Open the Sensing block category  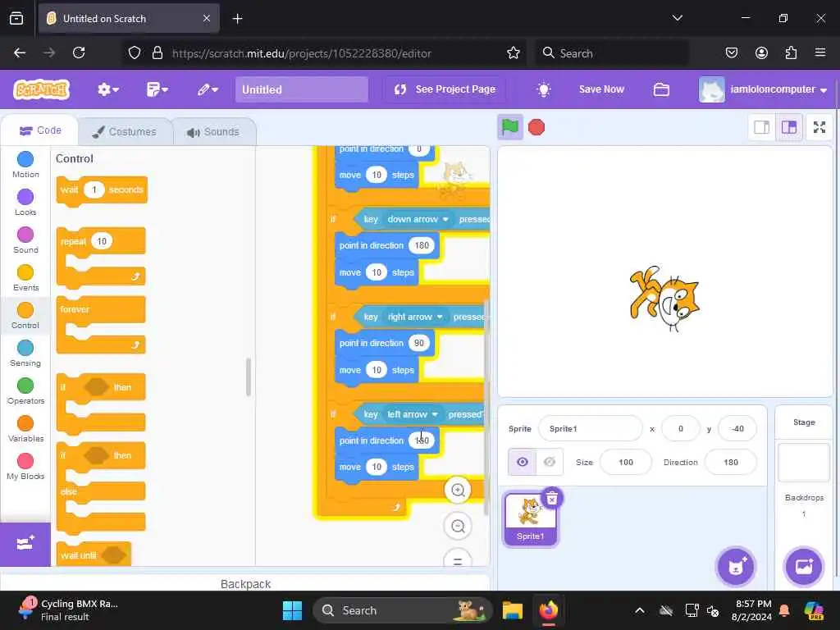click(25, 353)
